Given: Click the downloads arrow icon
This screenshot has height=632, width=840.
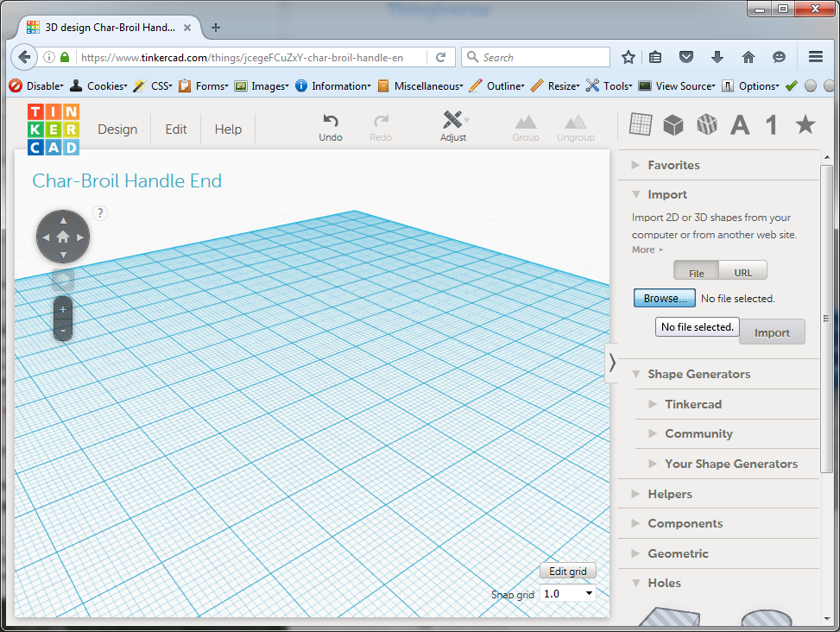Looking at the screenshot, I should coord(717,57).
